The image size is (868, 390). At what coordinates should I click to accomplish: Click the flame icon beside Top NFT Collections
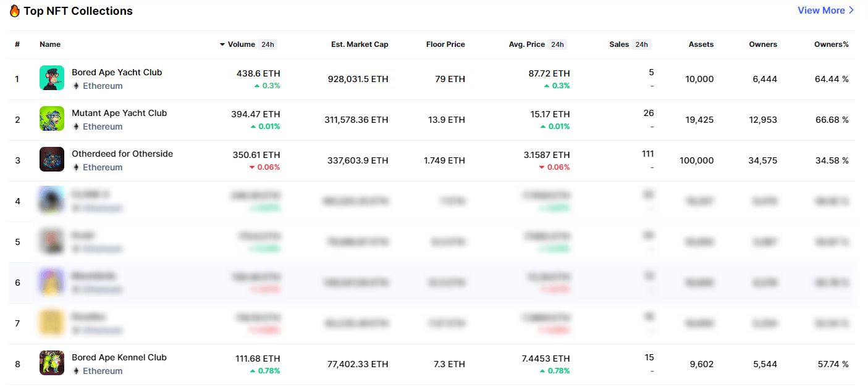pos(14,10)
